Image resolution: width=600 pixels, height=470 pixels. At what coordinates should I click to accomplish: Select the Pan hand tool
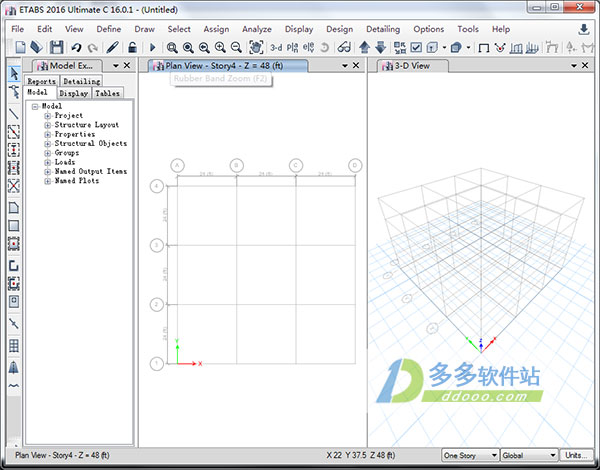(256, 47)
